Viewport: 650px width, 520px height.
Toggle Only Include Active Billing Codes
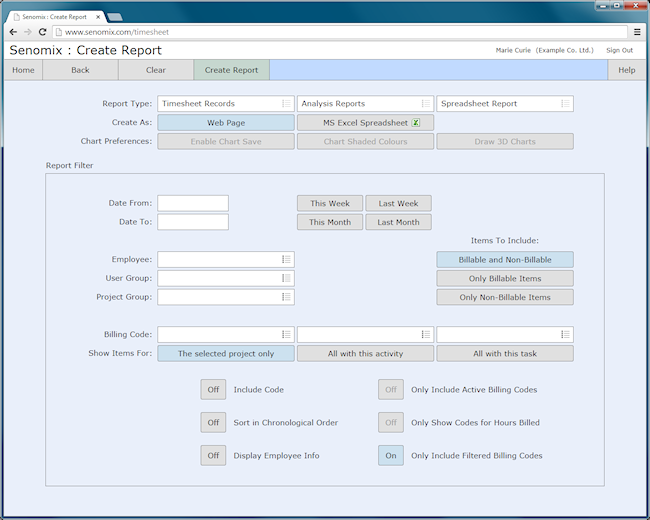click(x=390, y=389)
